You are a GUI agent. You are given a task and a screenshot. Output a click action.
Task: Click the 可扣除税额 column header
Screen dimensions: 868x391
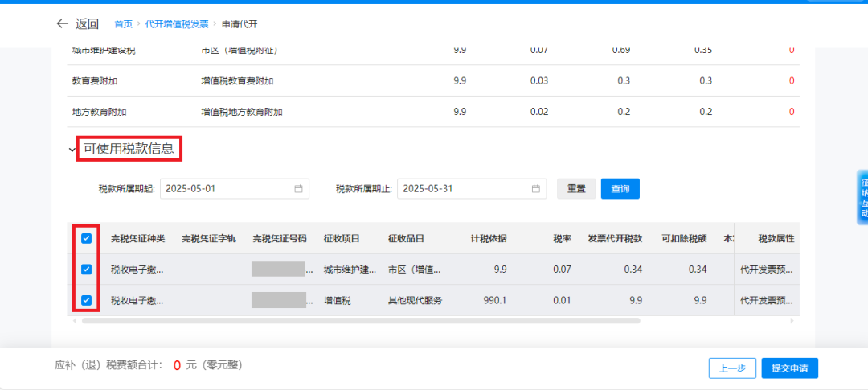[x=684, y=239]
